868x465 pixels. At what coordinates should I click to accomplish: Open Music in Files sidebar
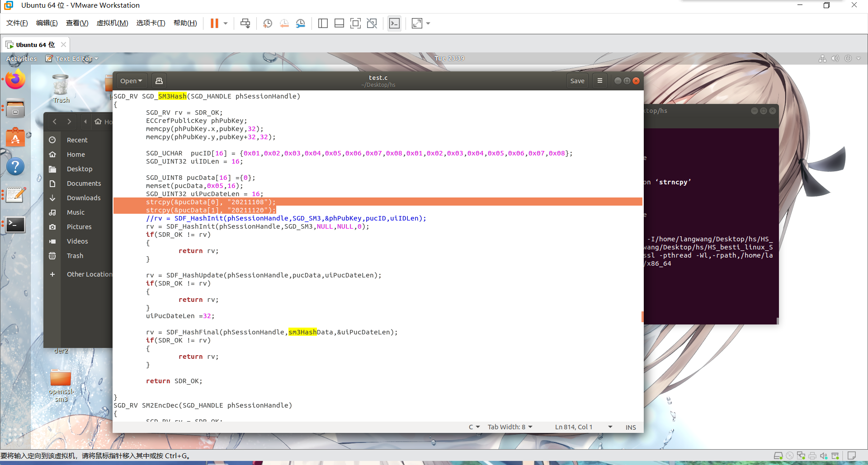(79, 212)
